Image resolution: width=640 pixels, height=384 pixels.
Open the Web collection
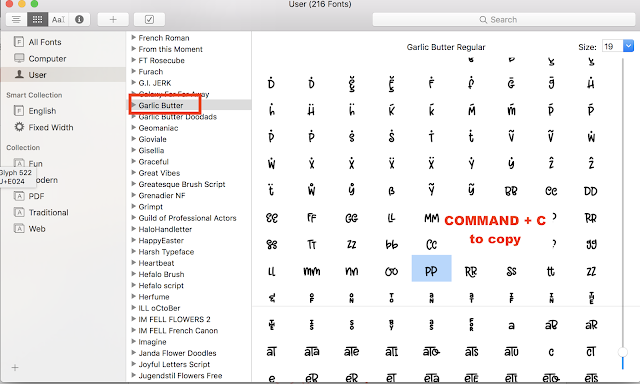[x=37, y=229]
